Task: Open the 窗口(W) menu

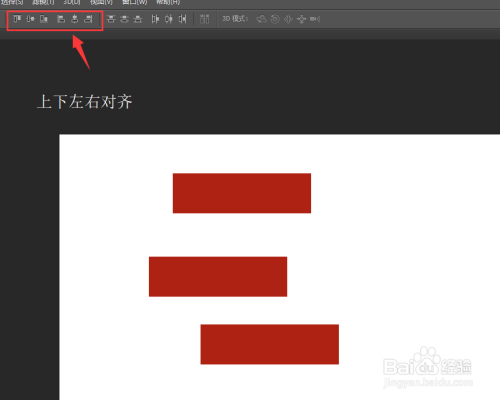Action: pos(134,2)
